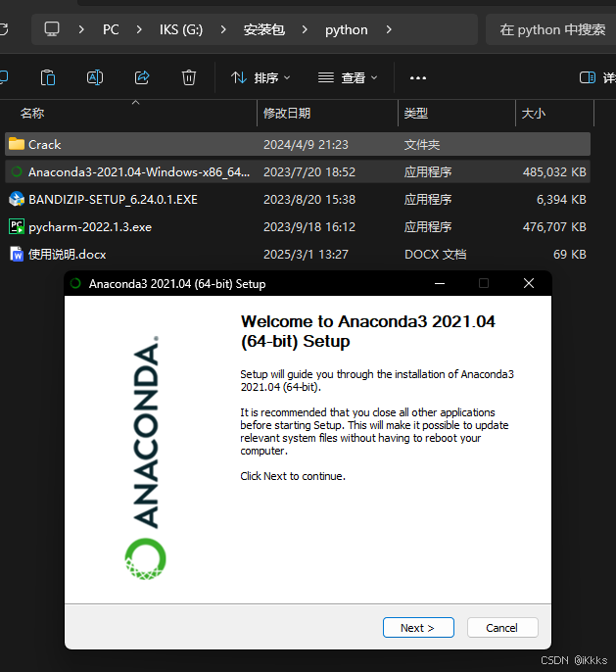Expand chevron before PC breadcrumb

[81, 29]
